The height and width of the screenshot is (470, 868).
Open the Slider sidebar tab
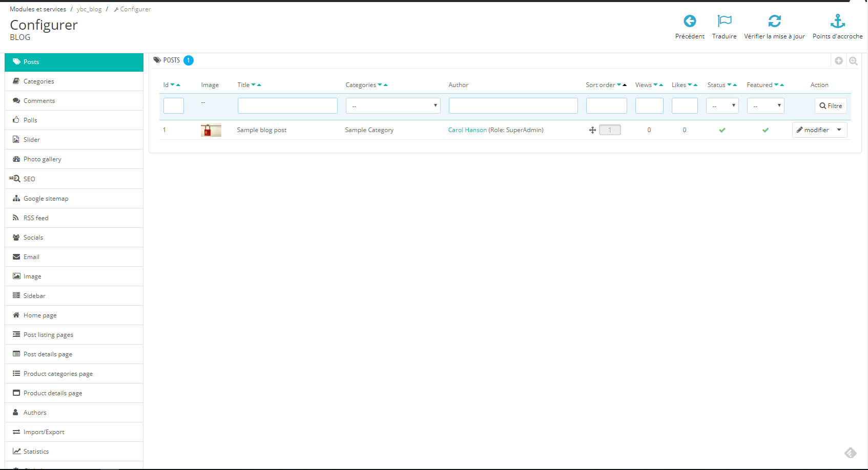(x=74, y=140)
